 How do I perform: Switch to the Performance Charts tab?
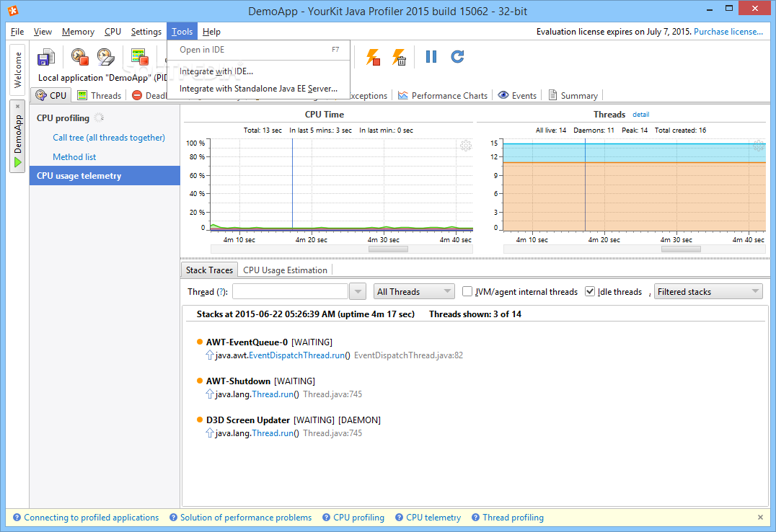pyautogui.click(x=443, y=95)
